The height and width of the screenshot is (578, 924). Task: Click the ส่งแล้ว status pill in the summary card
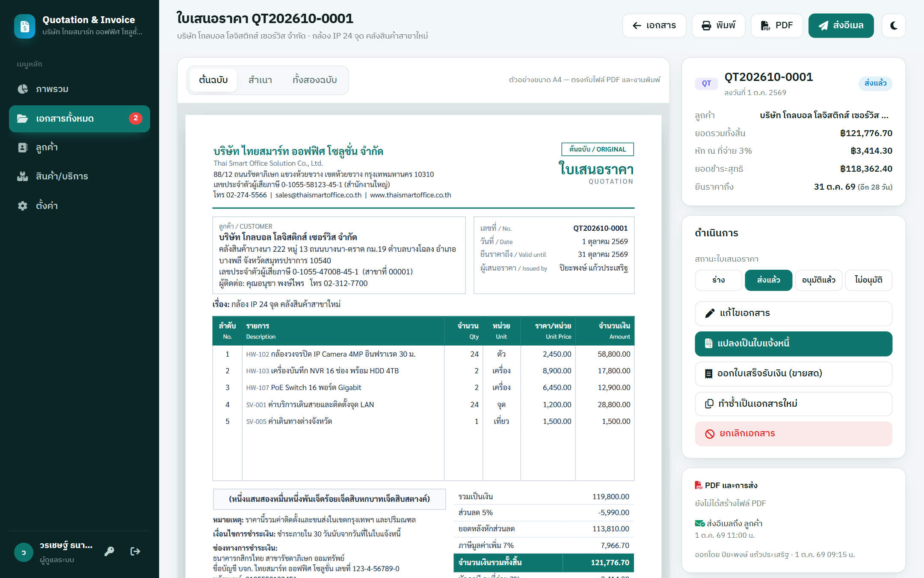pos(875,83)
